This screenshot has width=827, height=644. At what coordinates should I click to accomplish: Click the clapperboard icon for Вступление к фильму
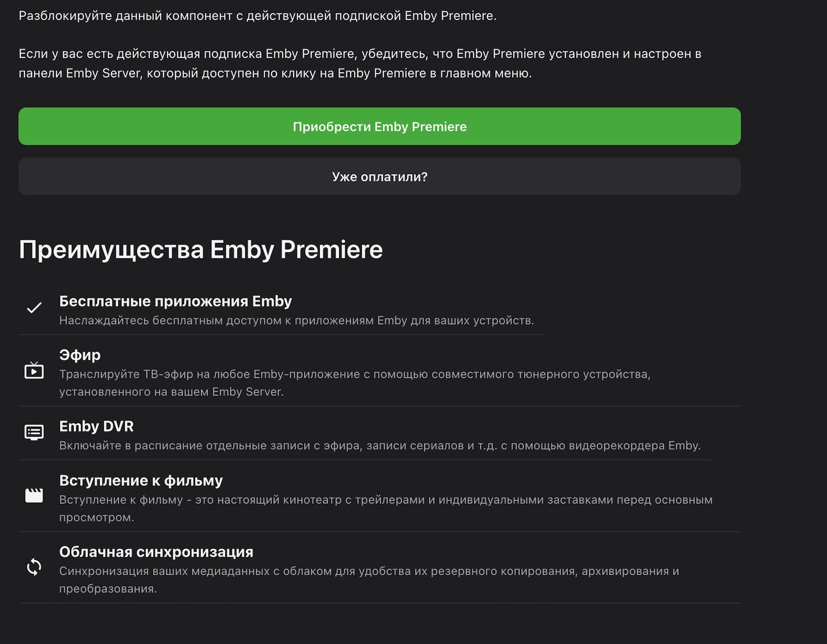(x=34, y=496)
